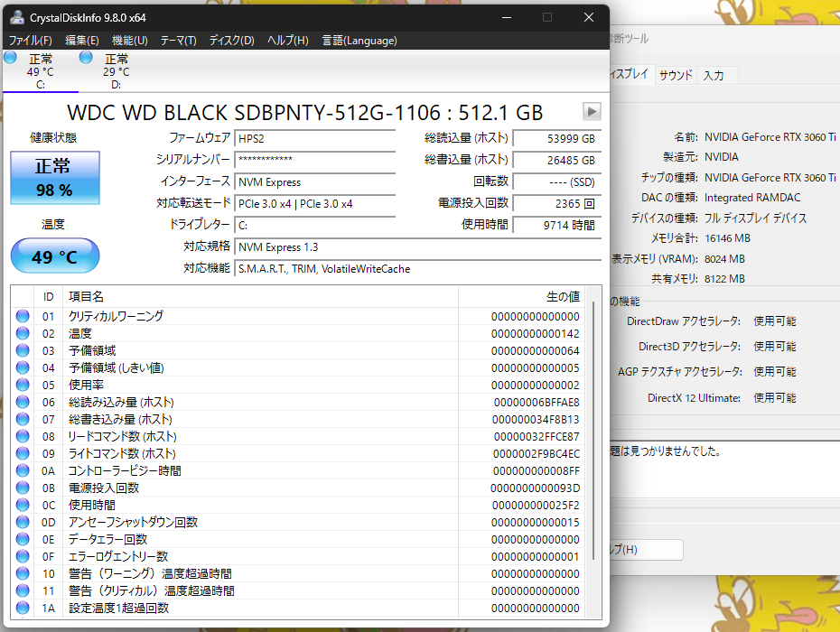Click status icon for 設定温度1超過回数 row
The height and width of the screenshot is (632, 840).
[x=23, y=608]
